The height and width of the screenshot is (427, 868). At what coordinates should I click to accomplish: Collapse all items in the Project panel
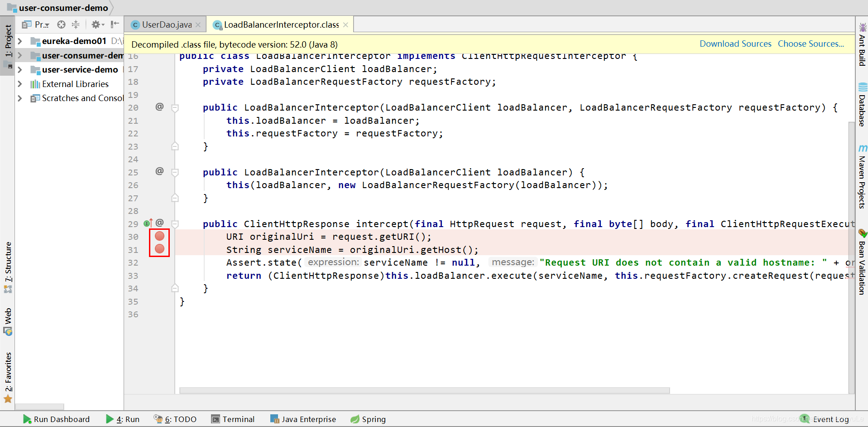click(76, 24)
